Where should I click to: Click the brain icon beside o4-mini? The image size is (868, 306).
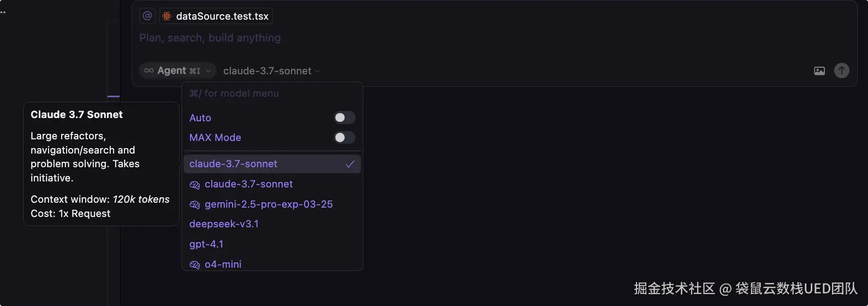(x=194, y=265)
